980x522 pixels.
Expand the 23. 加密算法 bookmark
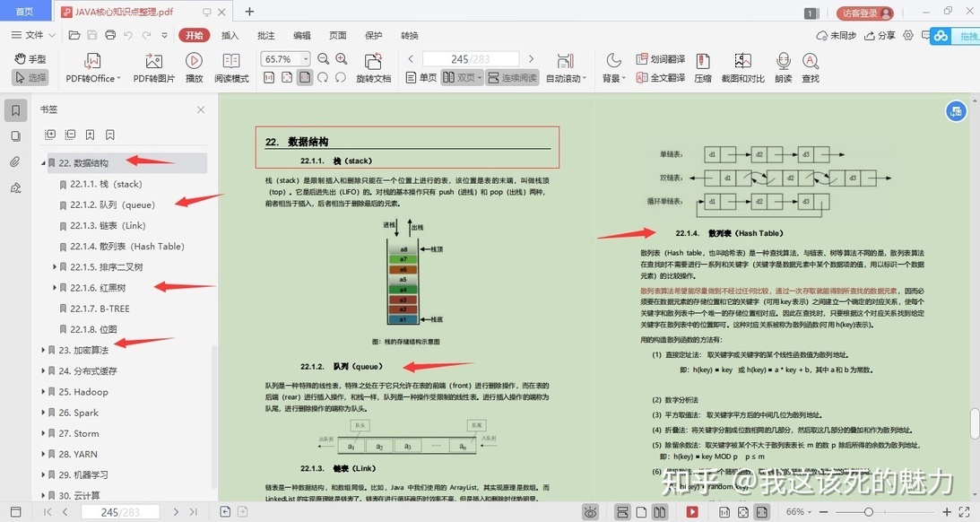pos(43,350)
